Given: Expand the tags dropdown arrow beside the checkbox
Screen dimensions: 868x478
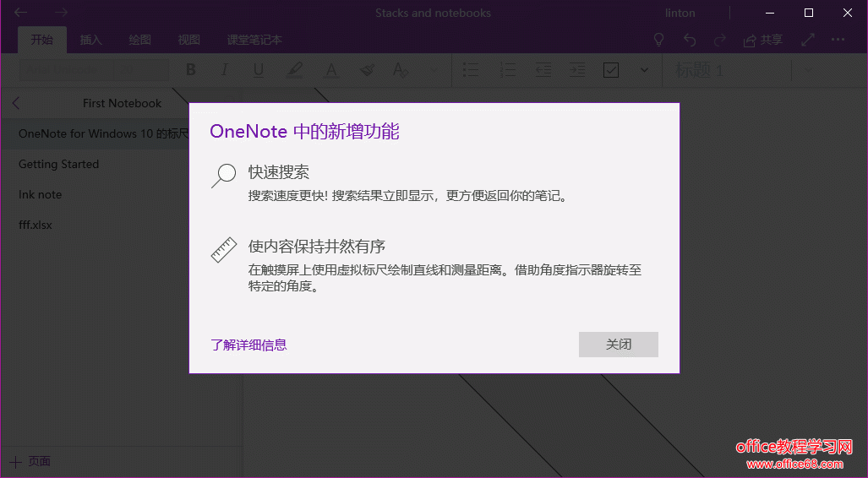Looking at the screenshot, I should [x=644, y=70].
